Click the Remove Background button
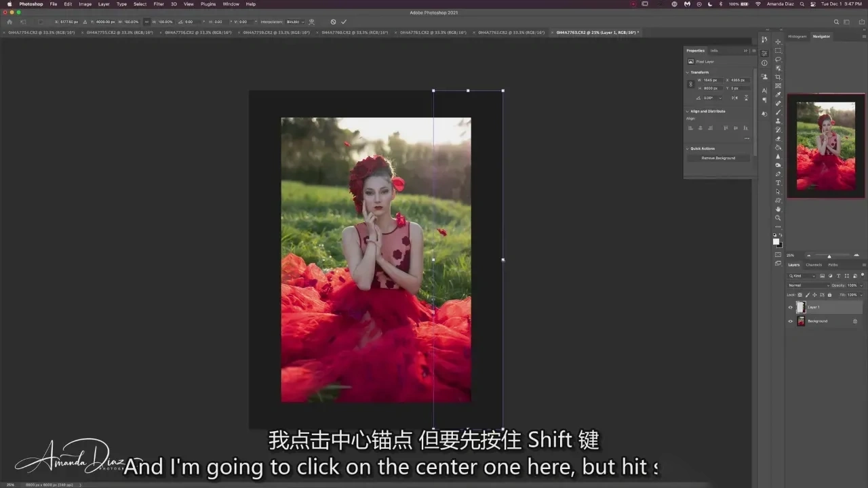Viewport: 868px width, 488px height. 718,158
